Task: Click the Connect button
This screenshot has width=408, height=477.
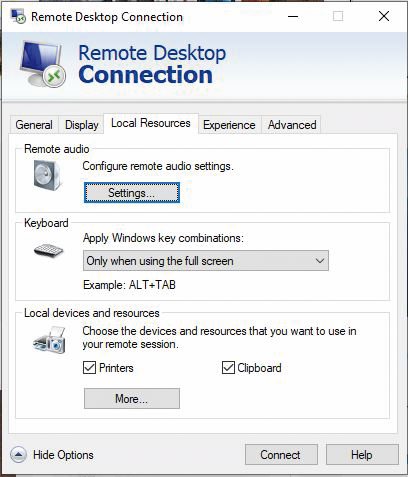Action: 281,455
